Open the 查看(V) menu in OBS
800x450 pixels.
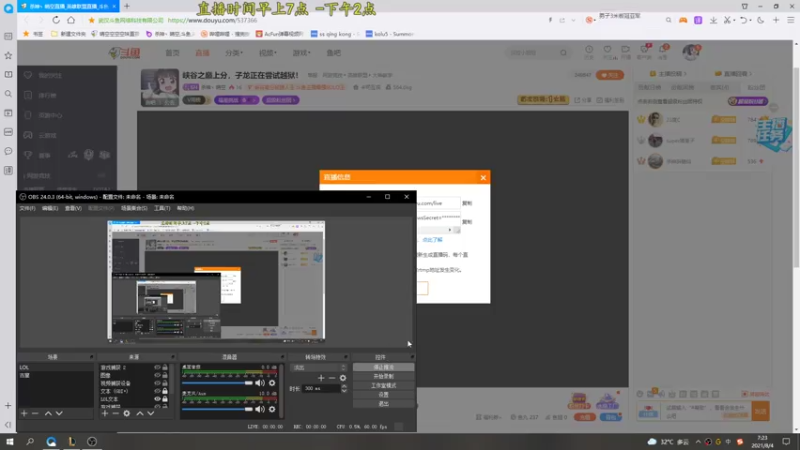pyautogui.click(x=73, y=208)
